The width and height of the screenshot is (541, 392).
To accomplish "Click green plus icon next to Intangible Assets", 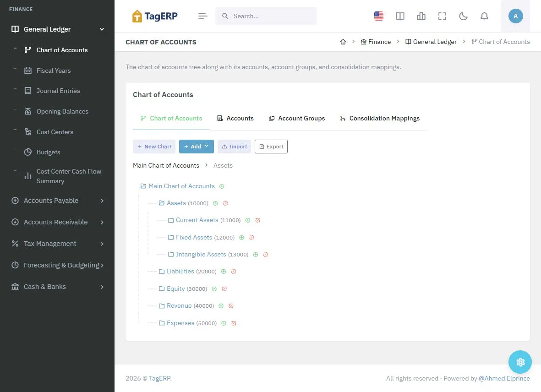I will click(256, 255).
